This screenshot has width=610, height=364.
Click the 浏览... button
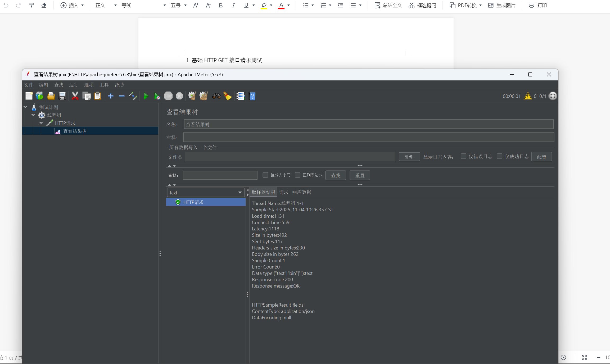tap(409, 157)
